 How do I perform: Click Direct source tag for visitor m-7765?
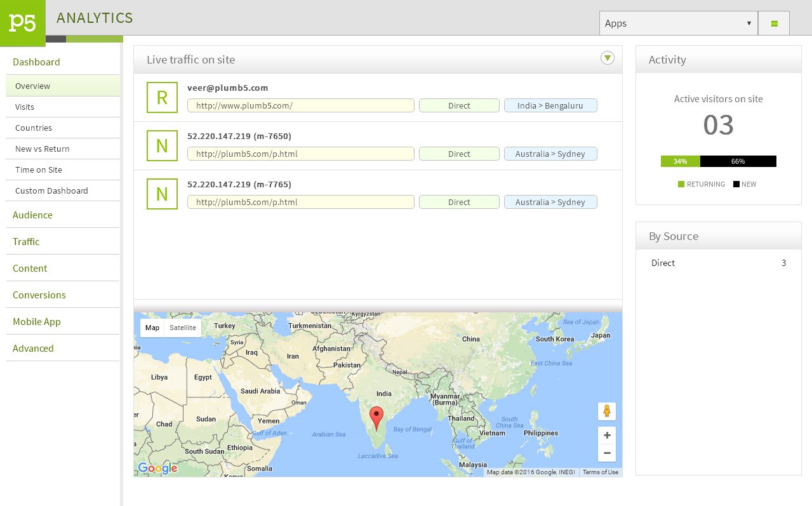point(459,203)
